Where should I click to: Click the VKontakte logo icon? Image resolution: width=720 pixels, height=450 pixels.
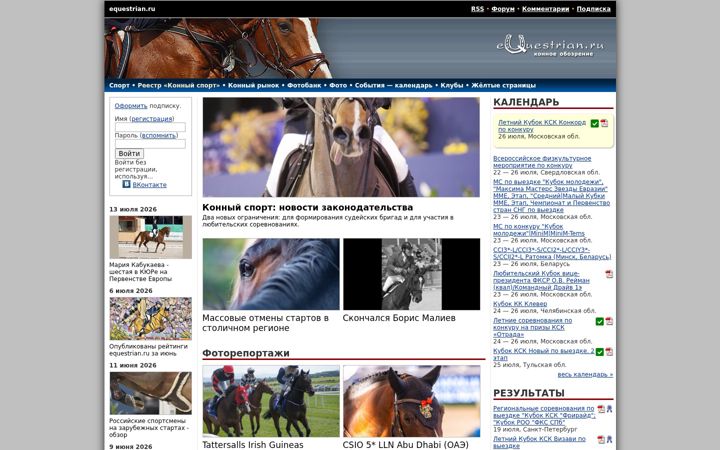pos(126,184)
